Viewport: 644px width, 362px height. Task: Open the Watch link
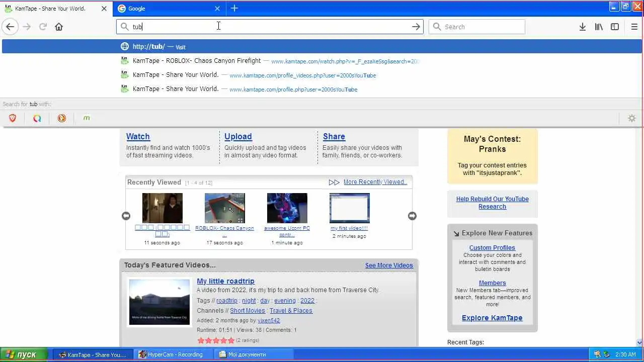coord(138,136)
